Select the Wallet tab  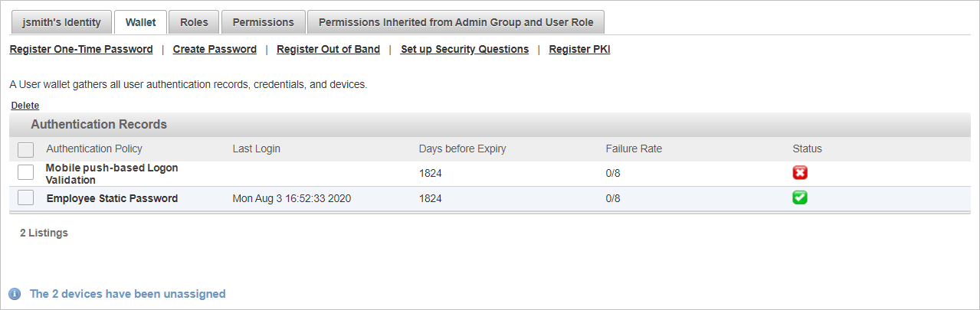140,22
